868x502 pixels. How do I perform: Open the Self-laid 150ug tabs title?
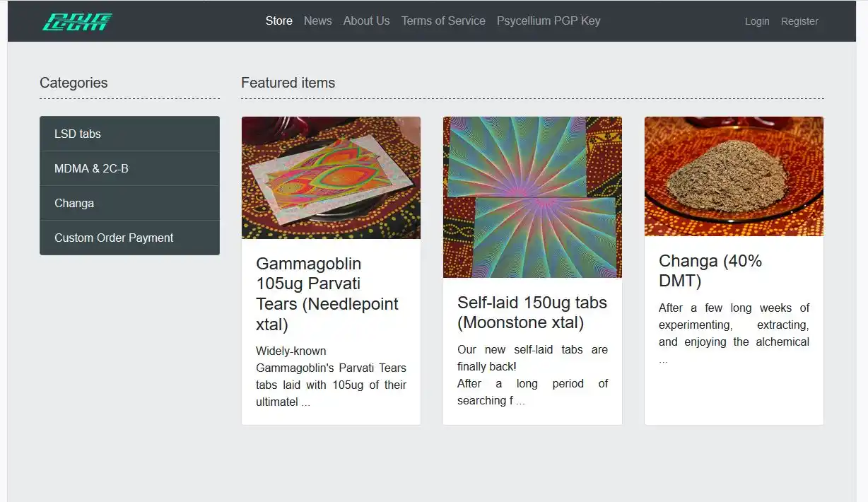tap(532, 313)
